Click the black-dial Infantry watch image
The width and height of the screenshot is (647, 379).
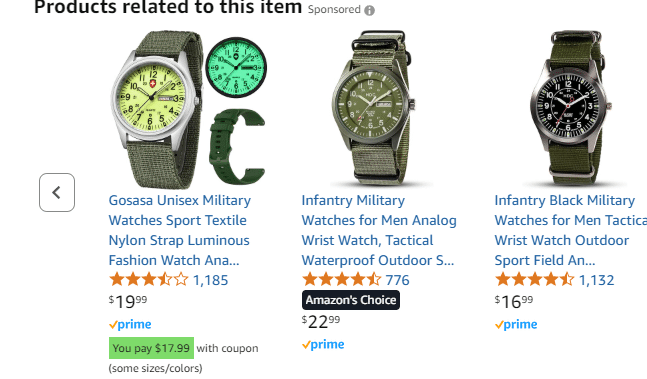click(571, 108)
